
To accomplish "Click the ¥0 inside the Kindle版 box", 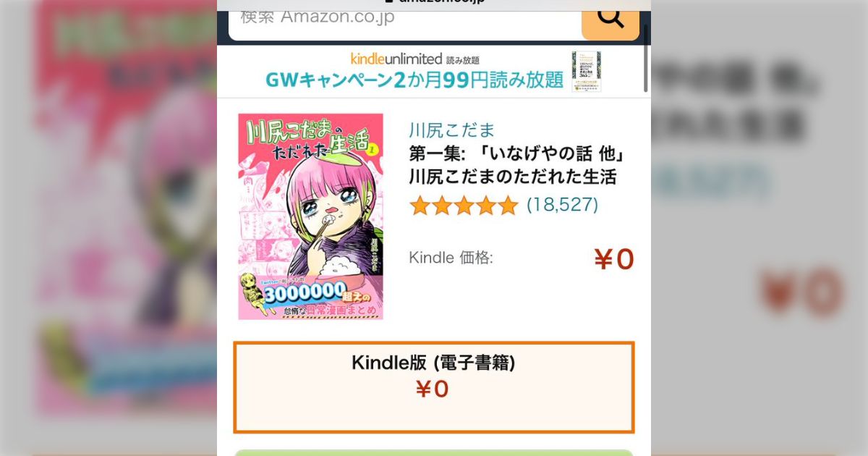I will pyautogui.click(x=433, y=389).
